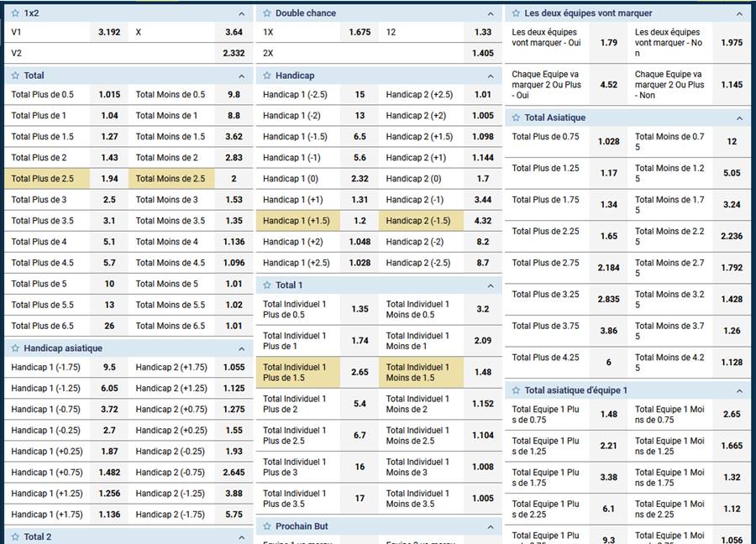Screen dimensions: 756x544
Task: Click star icon beside Handicap asiatique
Action: (x=15, y=348)
